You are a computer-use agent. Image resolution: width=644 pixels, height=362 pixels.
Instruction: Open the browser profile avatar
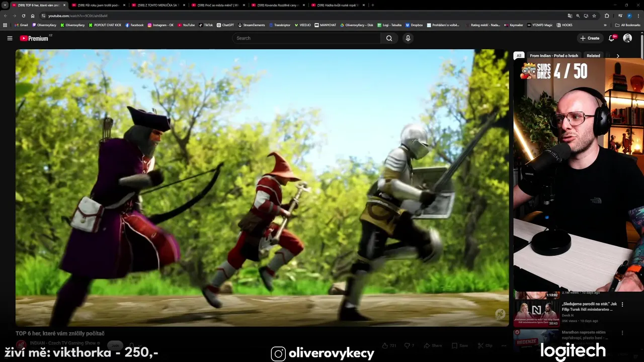(x=629, y=16)
